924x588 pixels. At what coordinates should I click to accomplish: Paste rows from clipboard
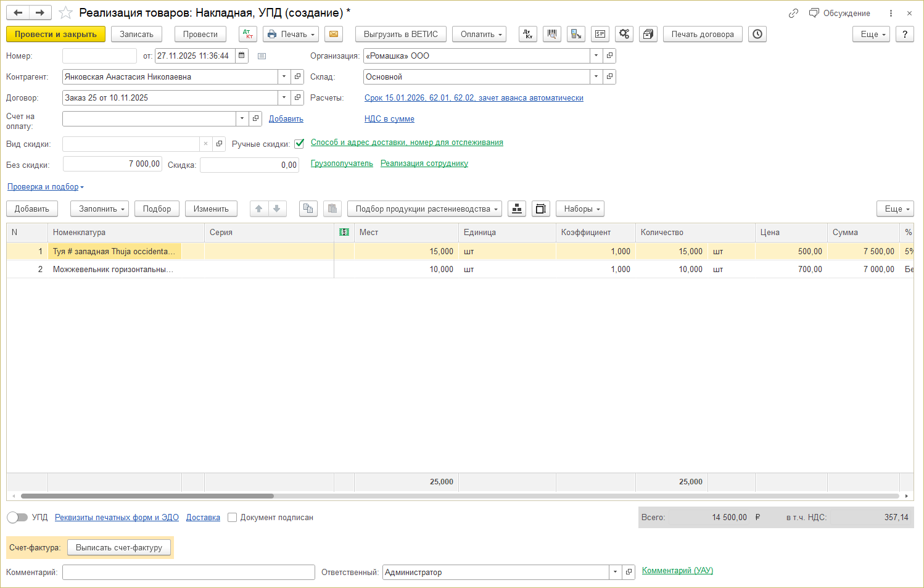tap(332, 209)
